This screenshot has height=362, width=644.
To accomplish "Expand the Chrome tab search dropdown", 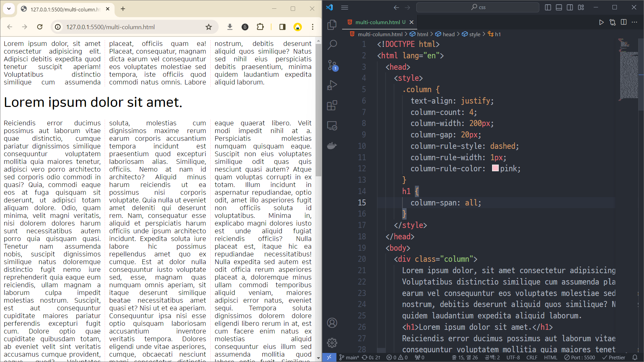I will 9,9.
